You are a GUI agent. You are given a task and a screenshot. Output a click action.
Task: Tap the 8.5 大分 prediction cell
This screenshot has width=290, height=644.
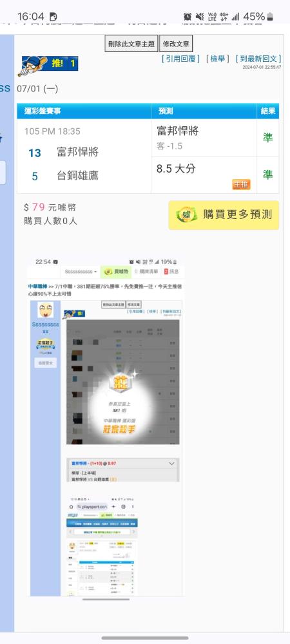click(204, 175)
